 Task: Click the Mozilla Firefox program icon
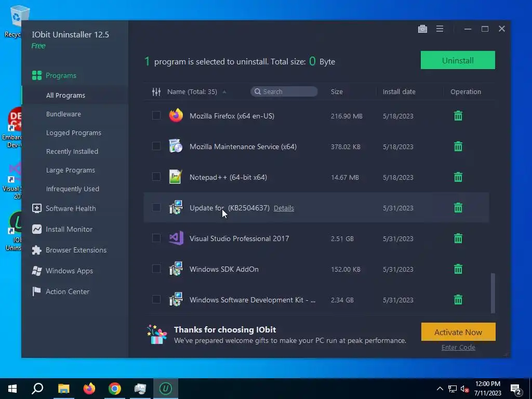[x=176, y=116]
